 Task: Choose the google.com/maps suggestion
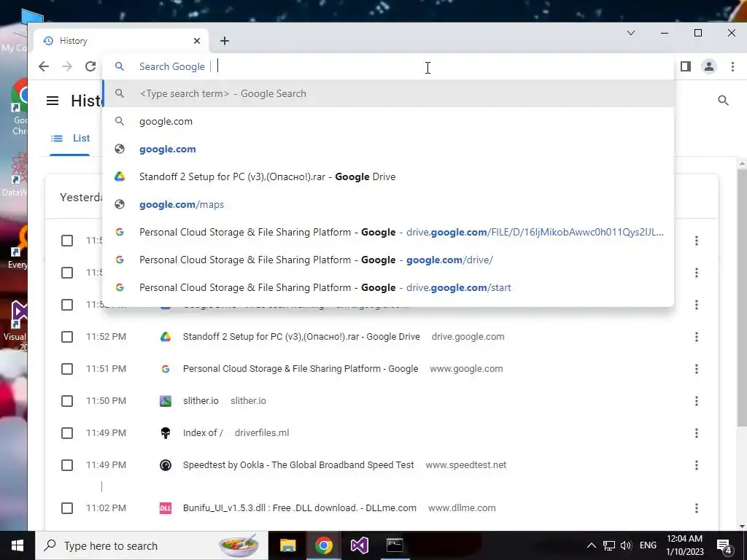coord(388,204)
